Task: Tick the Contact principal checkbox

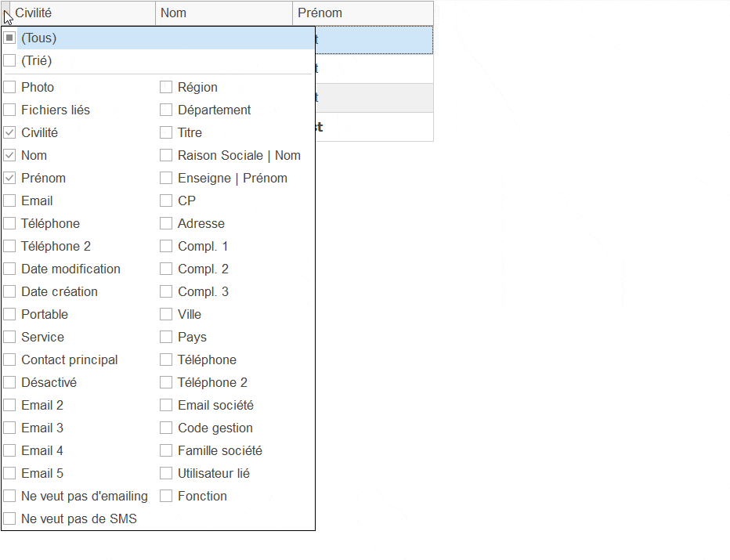Action: pos(9,359)
